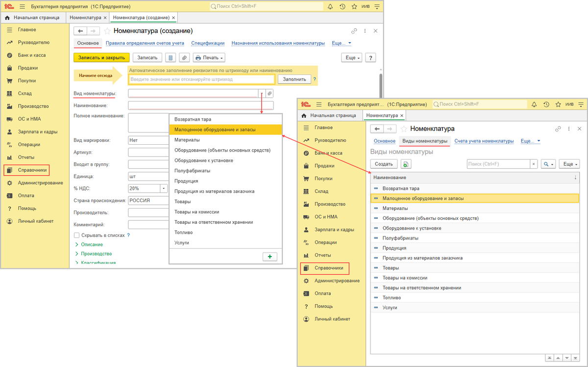Open Счета учета номенклатуры tab
This screenshot has height=367, width=588.
tap(484, 141)
